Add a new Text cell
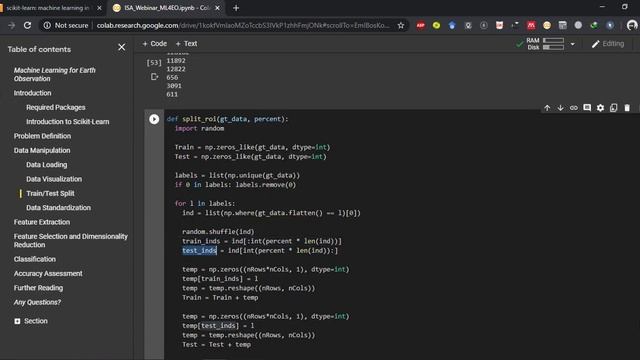This screenshot has width=640, height=360. [186, 44]
